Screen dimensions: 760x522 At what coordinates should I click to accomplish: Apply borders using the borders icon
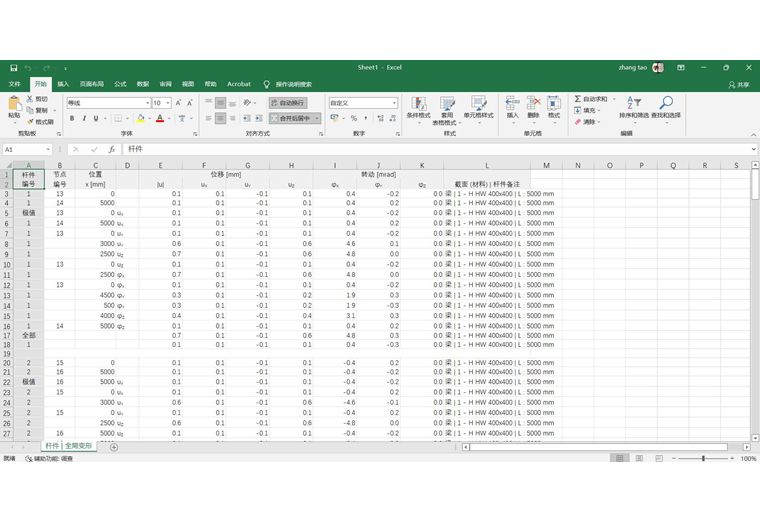[118, 118]
